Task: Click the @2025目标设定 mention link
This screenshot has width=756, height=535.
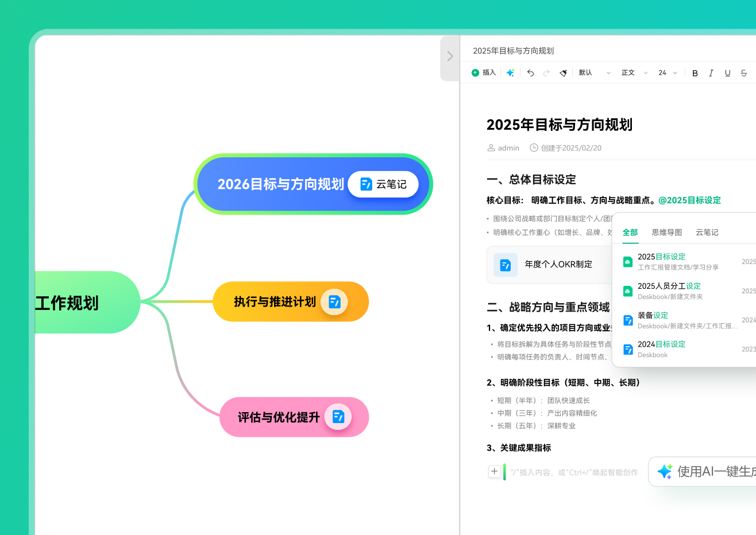Action: click(689, 200)
